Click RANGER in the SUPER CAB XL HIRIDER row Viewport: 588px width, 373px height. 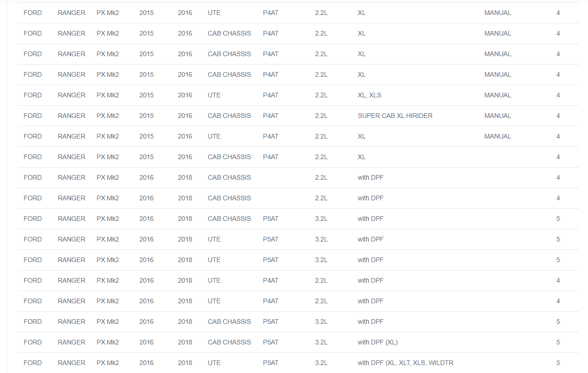pos(72,116)
